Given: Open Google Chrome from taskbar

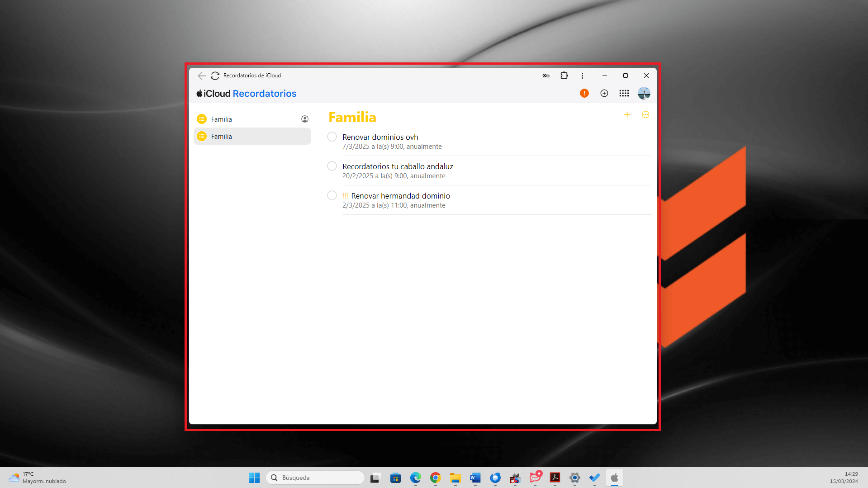Looking at the screenshot, I should click(435, 478).
